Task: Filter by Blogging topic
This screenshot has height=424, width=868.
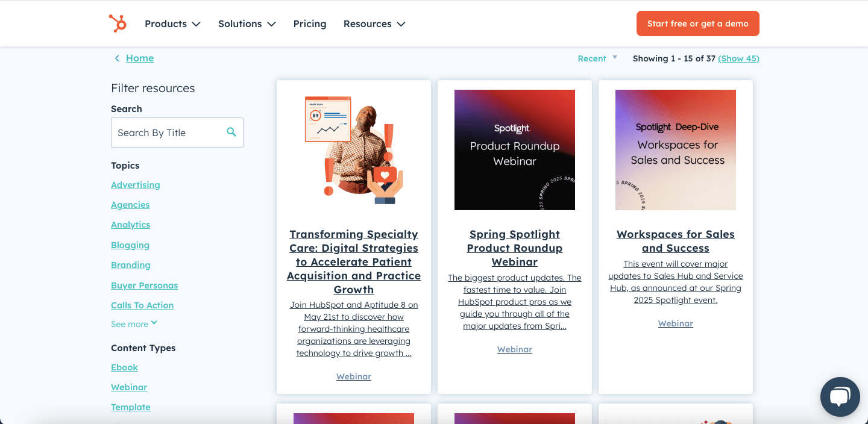Action: [x=130, y=245]
